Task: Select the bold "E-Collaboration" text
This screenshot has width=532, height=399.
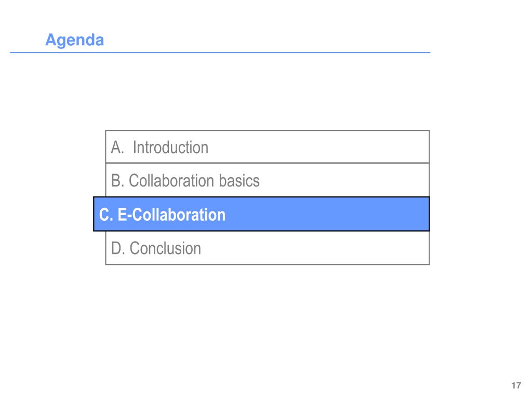Action: point(171,215)
